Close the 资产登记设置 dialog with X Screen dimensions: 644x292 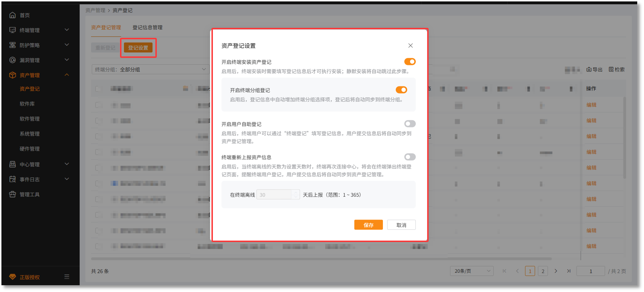410,45
